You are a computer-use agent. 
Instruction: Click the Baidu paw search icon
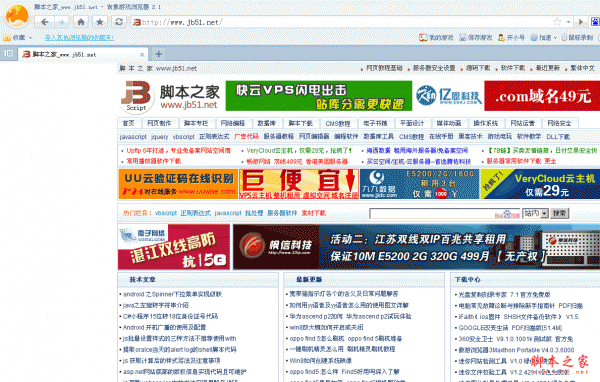[x=595, y=22]
